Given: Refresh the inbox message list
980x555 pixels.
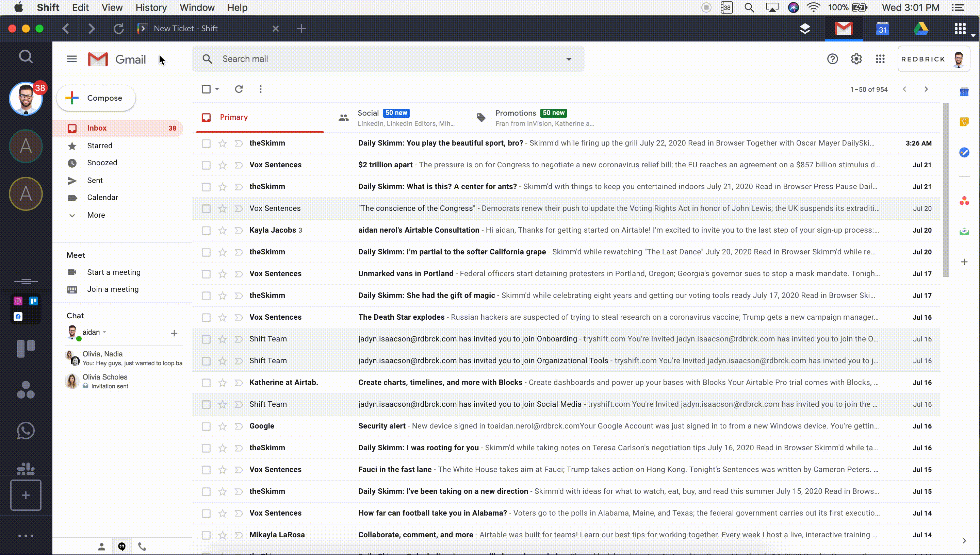Looking at the screenshot, I should (x=239, y=89).
